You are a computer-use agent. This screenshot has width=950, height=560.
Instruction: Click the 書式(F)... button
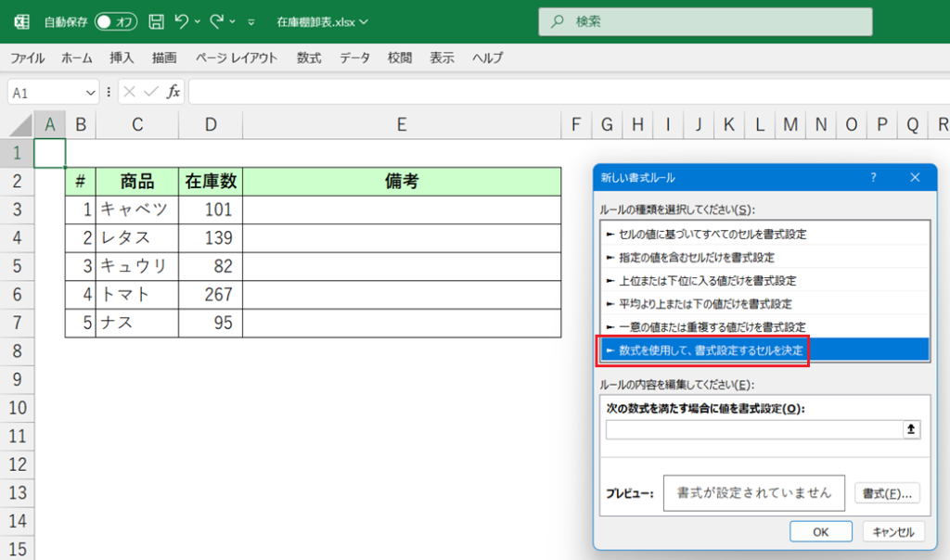(887, 493)
